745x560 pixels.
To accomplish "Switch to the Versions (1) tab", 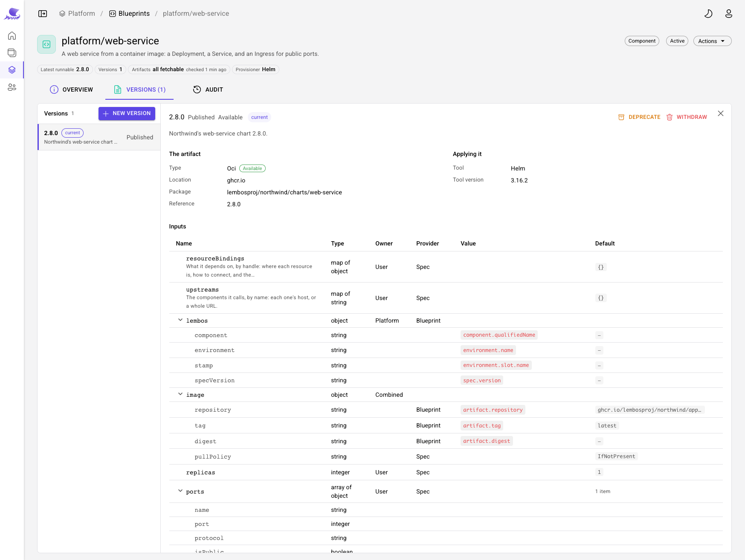I will coord(139,89).
